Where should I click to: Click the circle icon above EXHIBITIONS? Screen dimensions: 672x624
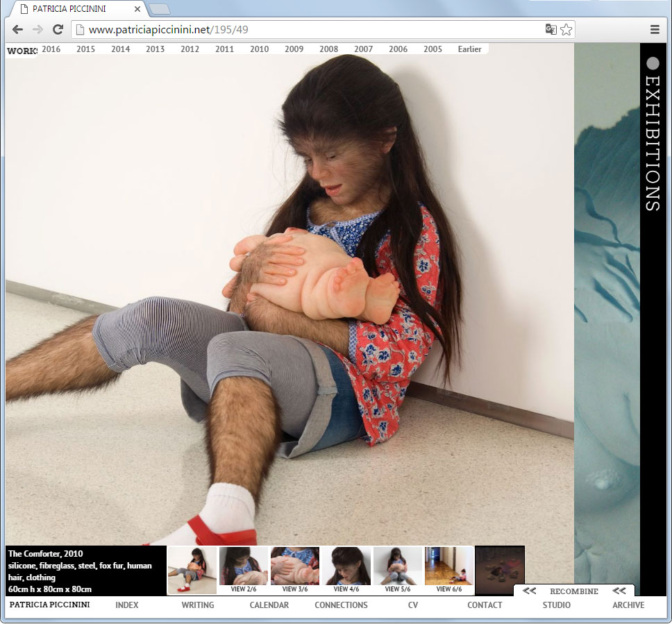653,63
